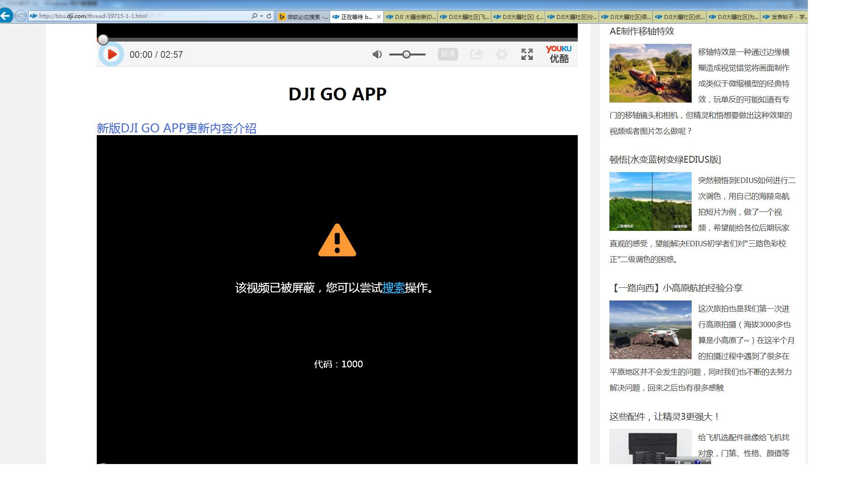Toggle fullscreen on the video player
Screen dimensions: 868x488
pyautogui.click(x=527, y=54)
